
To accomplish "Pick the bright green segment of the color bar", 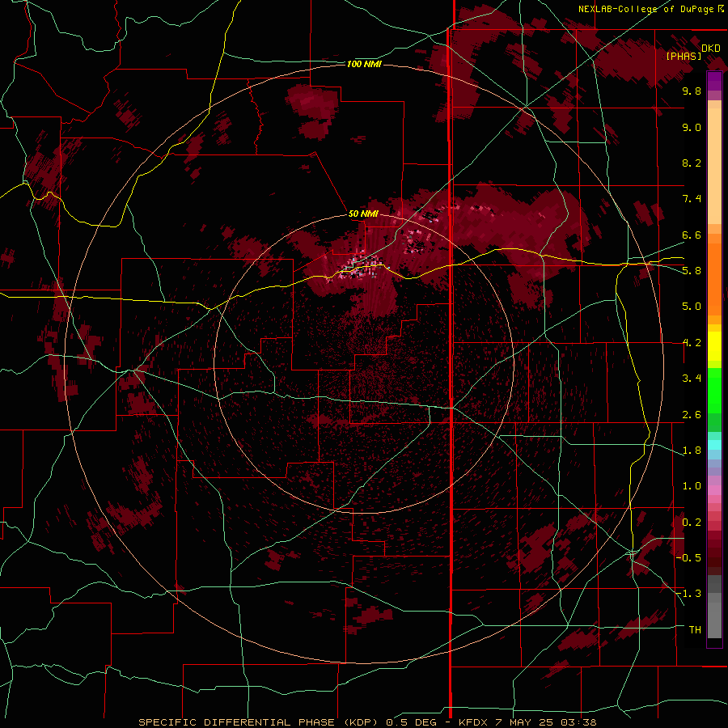I will pos(714,390).
